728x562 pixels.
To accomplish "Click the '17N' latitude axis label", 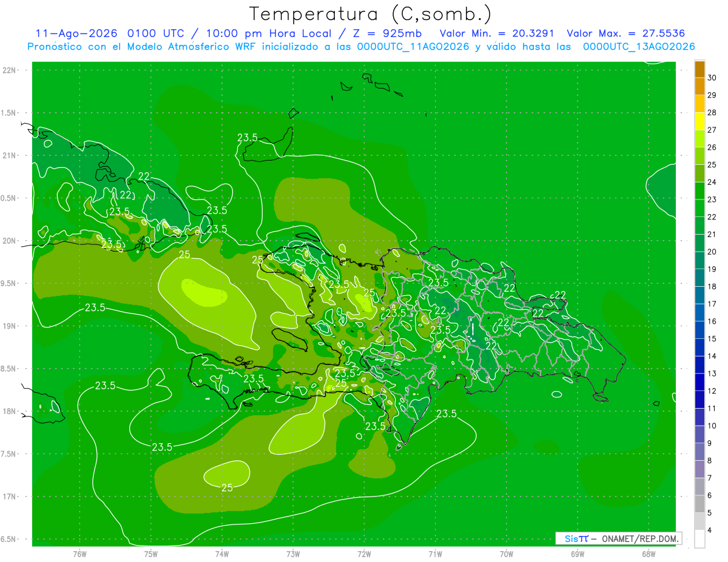I will 8,497.
